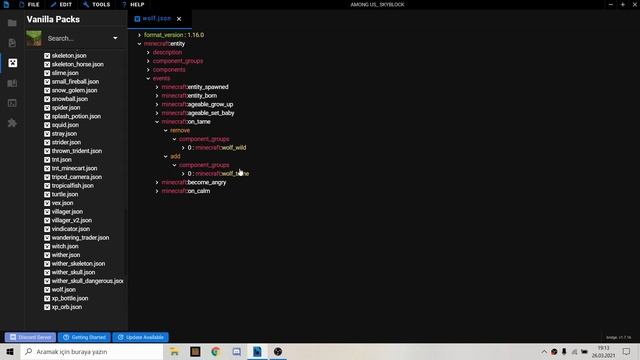The image size is (640, 360).
Task: Click file icon beside squid.json
Action: coord(47,125)
